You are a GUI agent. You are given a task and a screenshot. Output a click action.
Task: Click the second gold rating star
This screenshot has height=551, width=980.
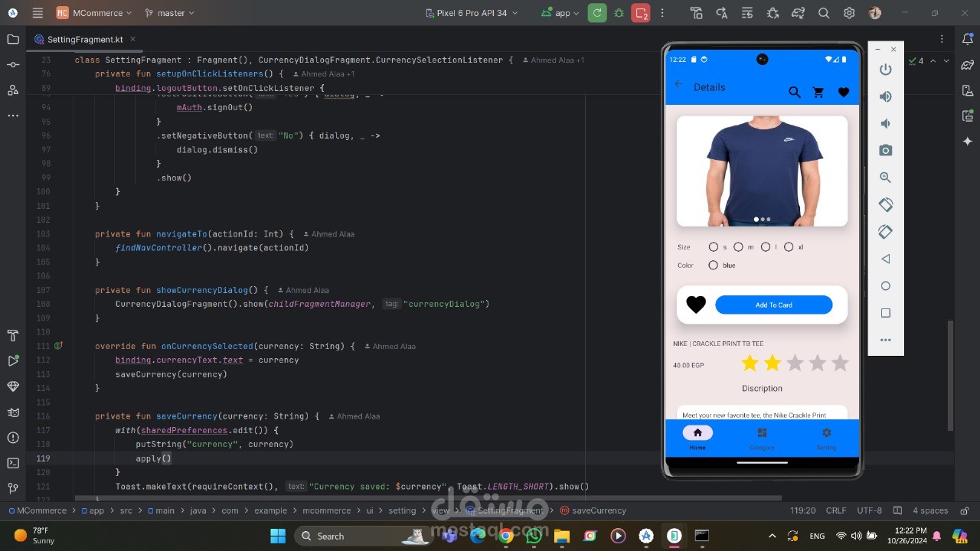772,363
